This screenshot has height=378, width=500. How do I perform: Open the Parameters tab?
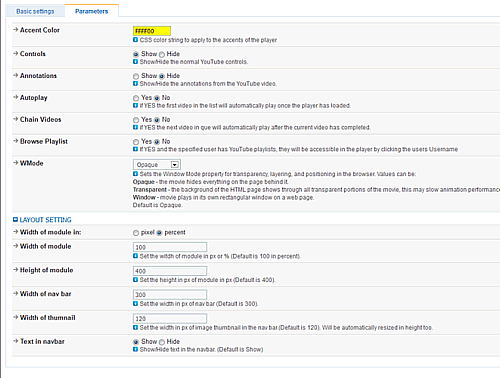click(92, 11)
